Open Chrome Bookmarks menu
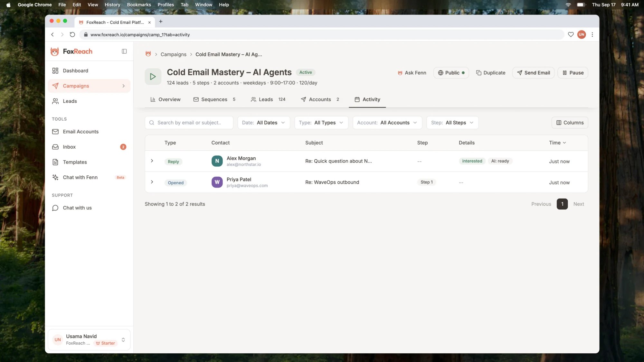The height and width of the screenshot is (362, 644). [x=139, y=5]
